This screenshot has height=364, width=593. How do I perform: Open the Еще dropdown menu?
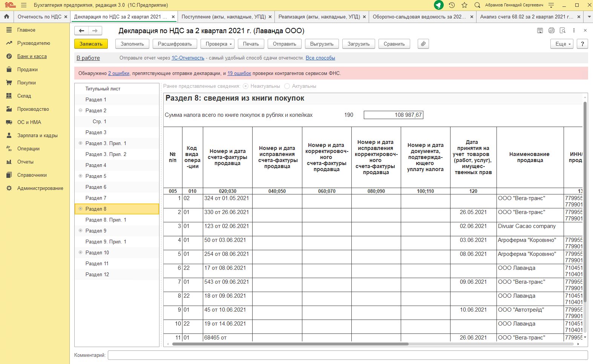(x=562, y=44)
